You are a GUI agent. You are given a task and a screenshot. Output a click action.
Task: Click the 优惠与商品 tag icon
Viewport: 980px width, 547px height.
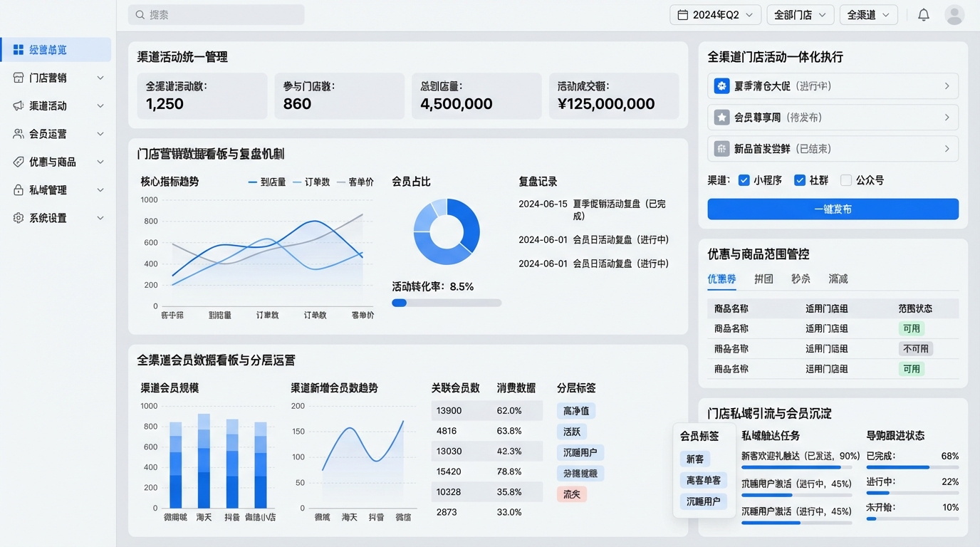coord(19,162)
